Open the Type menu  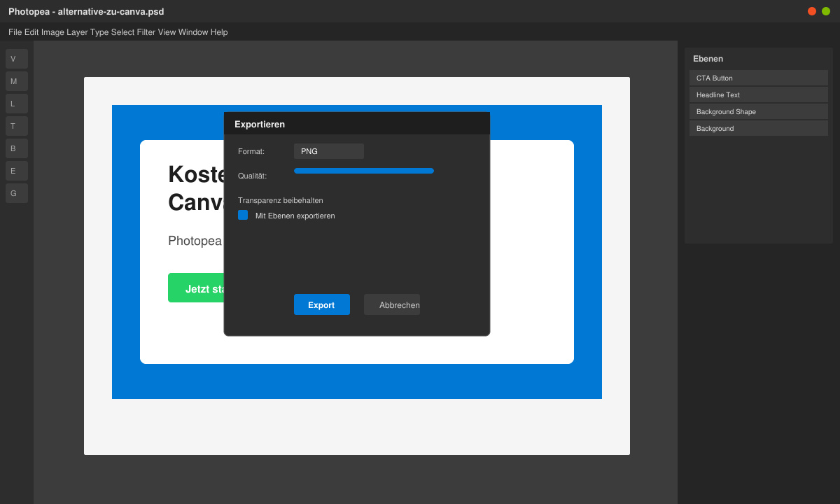99,32
